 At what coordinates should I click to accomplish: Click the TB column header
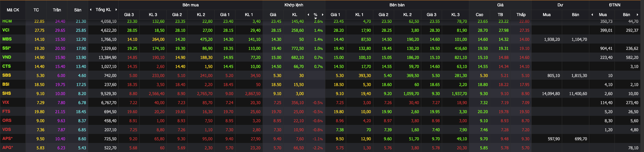pyautogui.click(x=500, y=15)
